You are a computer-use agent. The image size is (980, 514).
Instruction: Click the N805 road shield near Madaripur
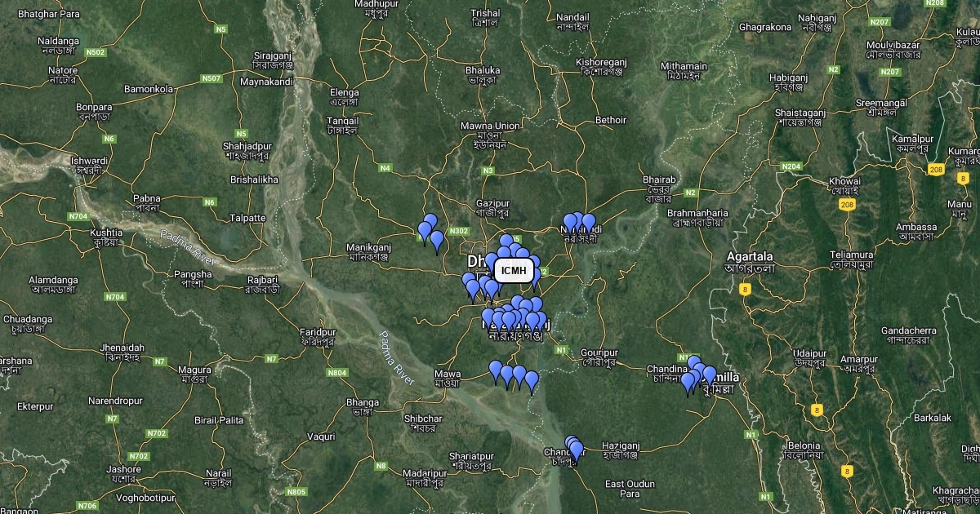click(296, 492)
